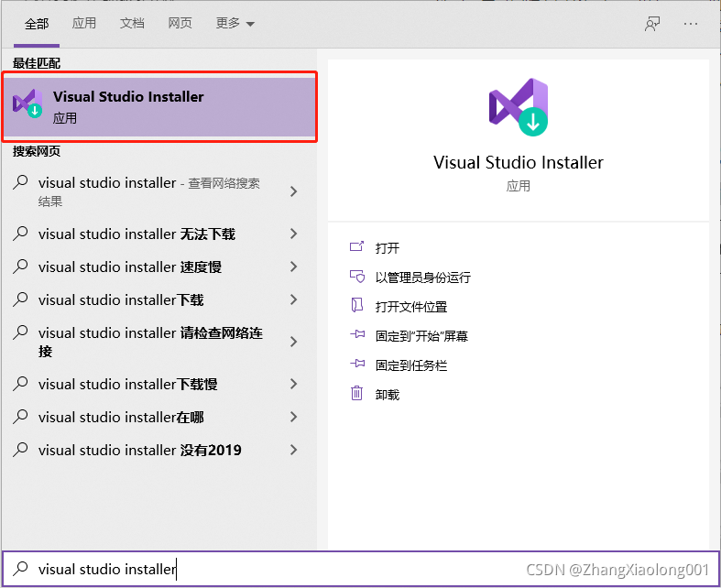The height and width of the screenshot is (588, 721).
Task: Click search icon beside 下载慢 suggestion
Action: 20,384
